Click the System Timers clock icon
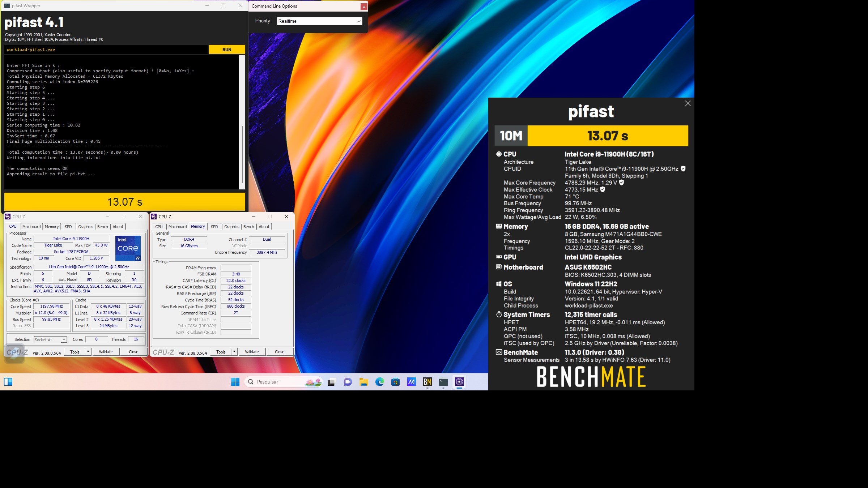 499,314
